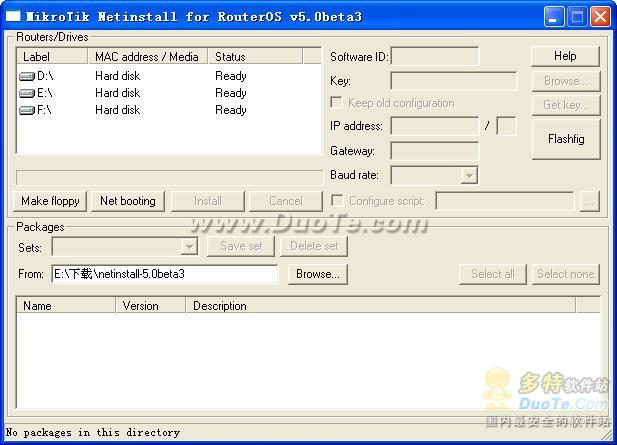
Task: Select the D:\ hard disk drive icon
Action: tap(27, 76)
